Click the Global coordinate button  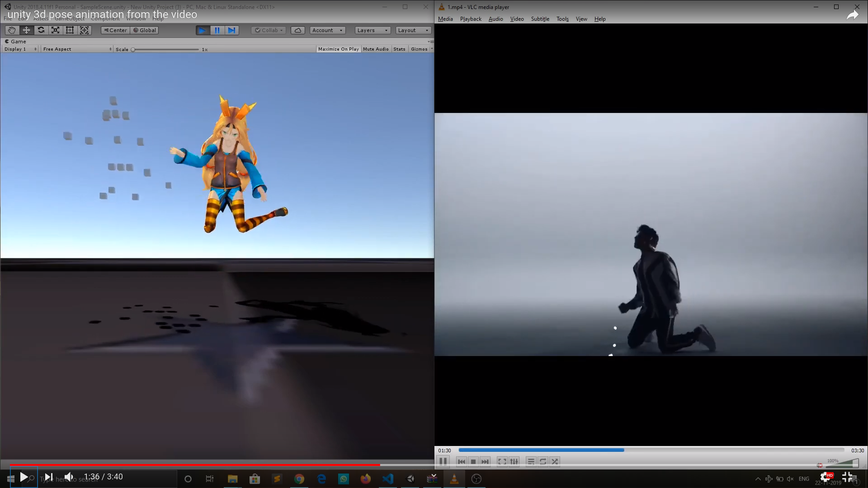click(x=145, y=30)
